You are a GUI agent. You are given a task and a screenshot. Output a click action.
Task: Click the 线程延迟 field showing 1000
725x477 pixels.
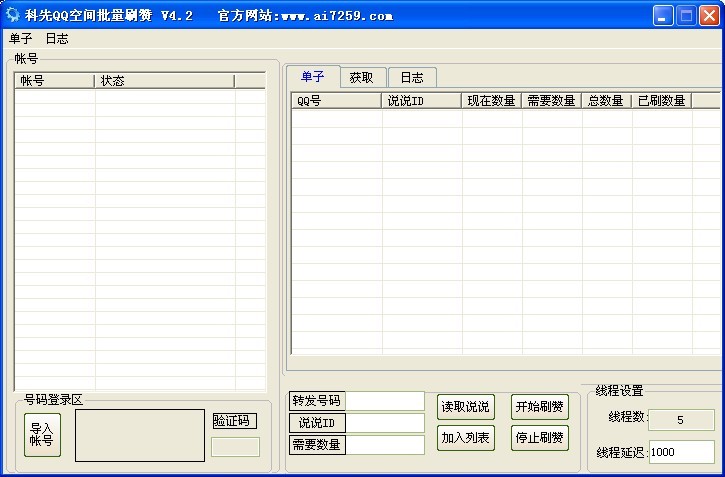pyautogui.click(x=681, y=452)
